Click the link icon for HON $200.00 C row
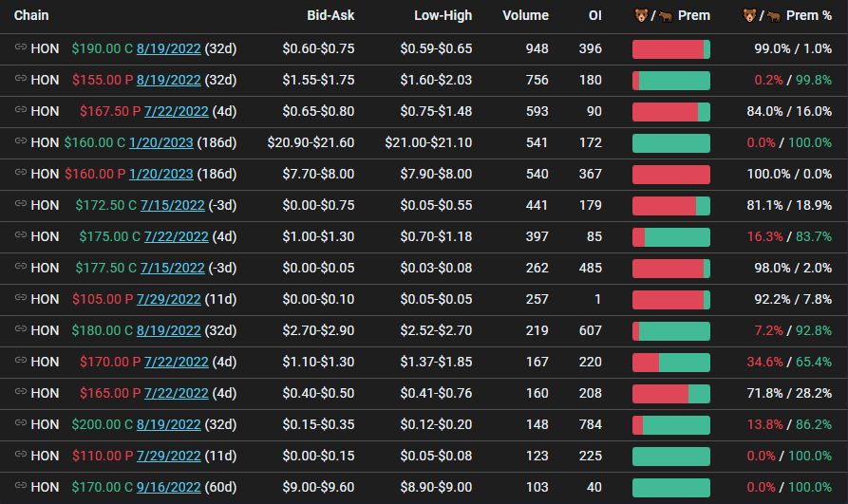This screenshot has height=504, width=848. [x=21, y=423]
